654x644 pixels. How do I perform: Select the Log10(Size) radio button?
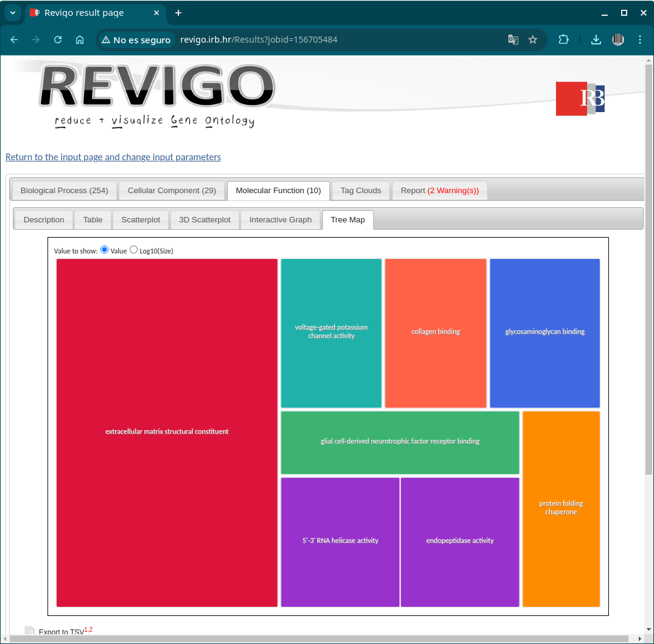(x=134, y=250)
